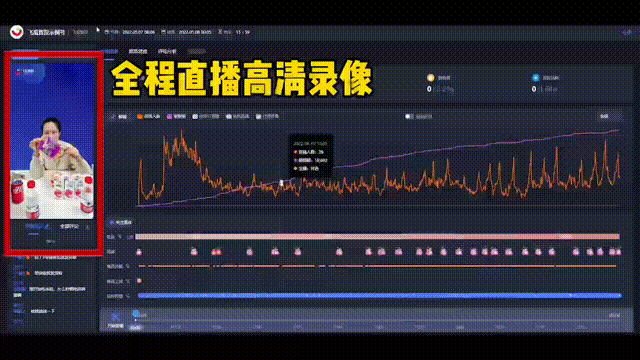The width and height of the screenshot is (640, 360).
Task: Open the greyed fourth tab in the tab row
Action: (x=197, y=51)
